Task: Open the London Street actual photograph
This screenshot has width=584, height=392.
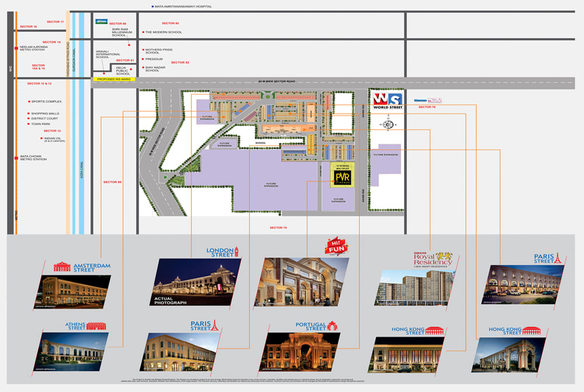Action: coord(196,282)
